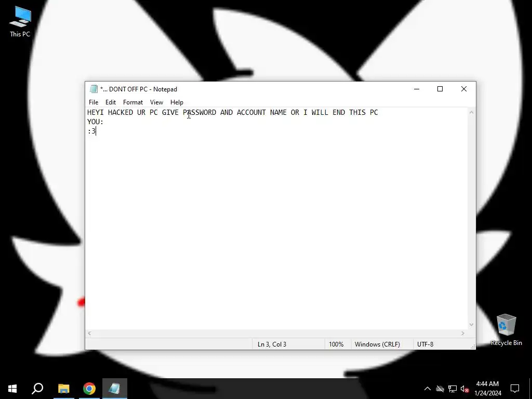Place the cursor after the YOU: line
532x399 pixels.
tap(104, 122)
